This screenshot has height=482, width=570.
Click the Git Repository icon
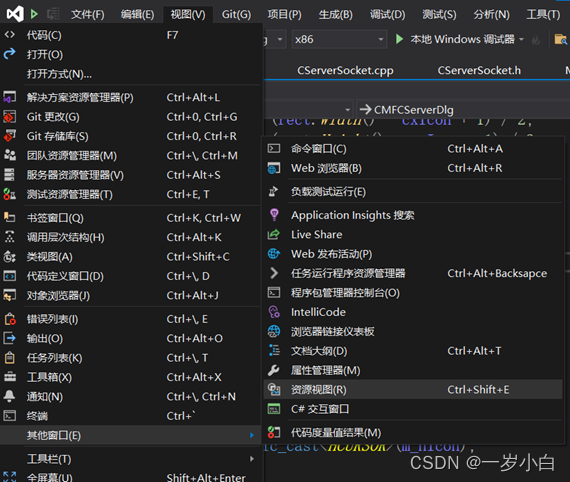point(9,136)
